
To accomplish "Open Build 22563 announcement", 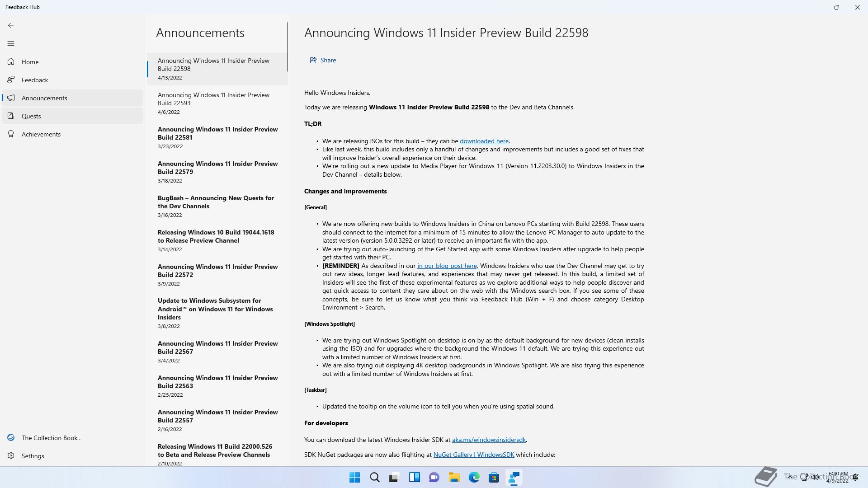I will point(217,386).
